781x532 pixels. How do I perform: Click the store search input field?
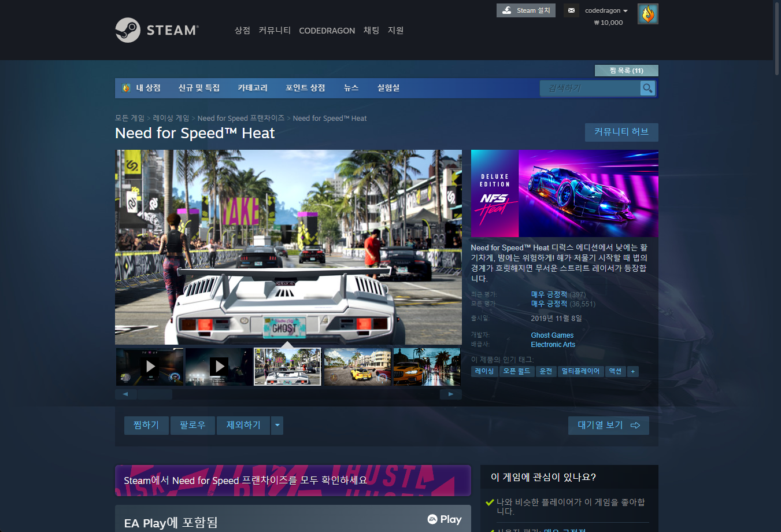point(590,88)
